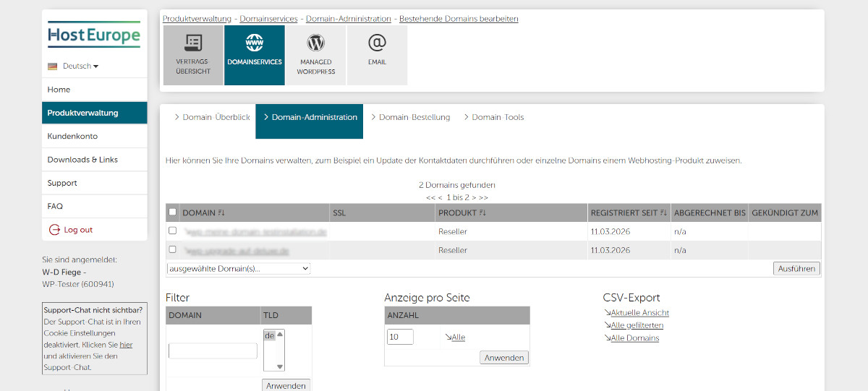Go to Home in sidebar
868x391 pixels.
click(95, 90)
